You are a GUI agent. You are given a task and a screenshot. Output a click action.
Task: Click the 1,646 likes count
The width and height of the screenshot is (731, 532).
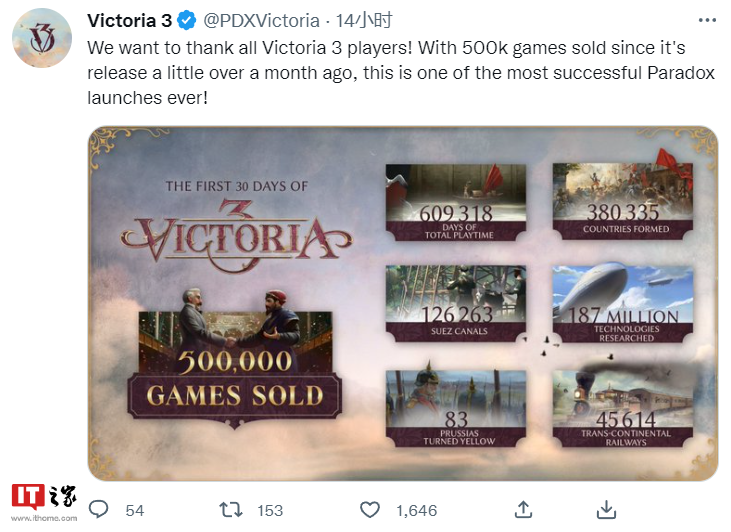click(x=416, y=510)
